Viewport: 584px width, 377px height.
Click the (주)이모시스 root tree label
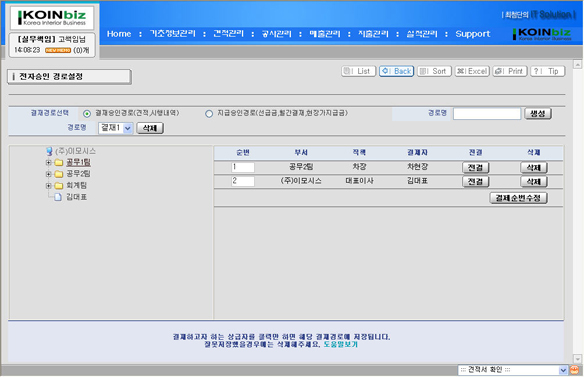[x=76, y=151]
